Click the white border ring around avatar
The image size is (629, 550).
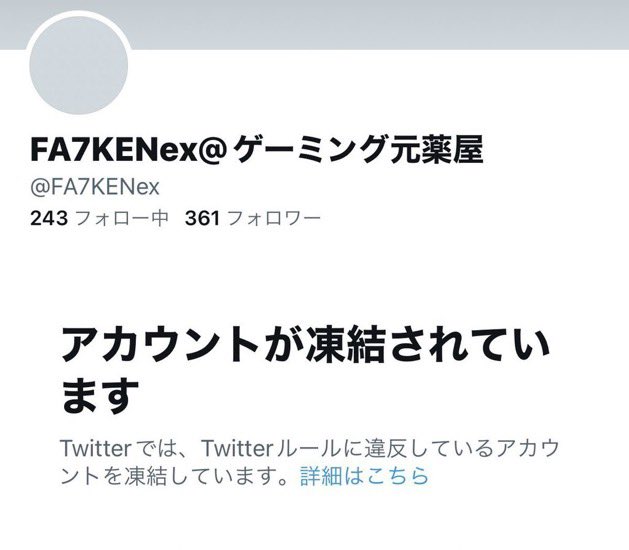pos(79,13)
